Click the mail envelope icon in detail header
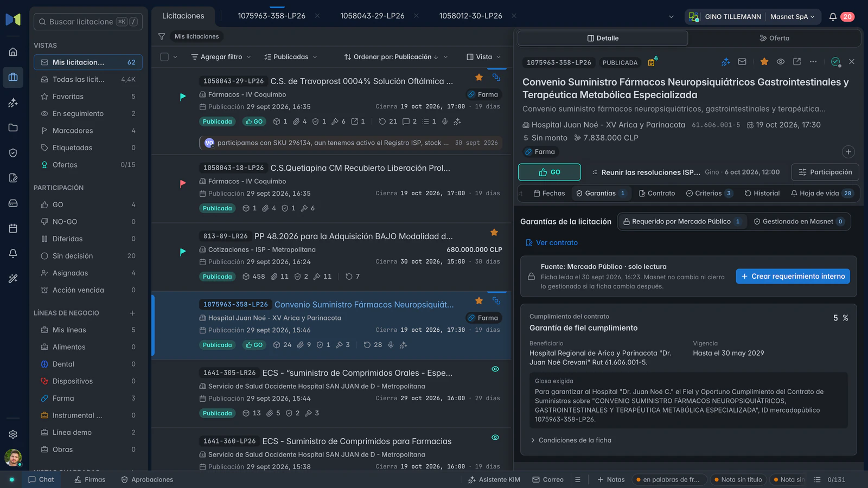The width and height of the screenshot is (868, 488). [742, 62]
